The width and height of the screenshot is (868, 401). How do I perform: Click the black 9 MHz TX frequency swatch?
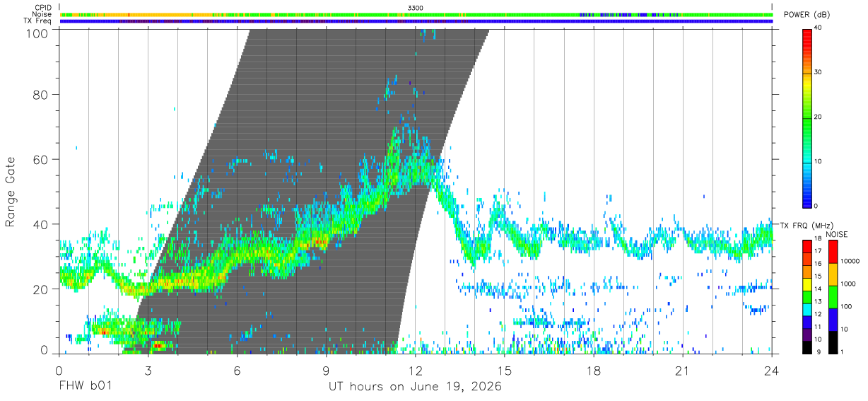click(x=807, y=347)
